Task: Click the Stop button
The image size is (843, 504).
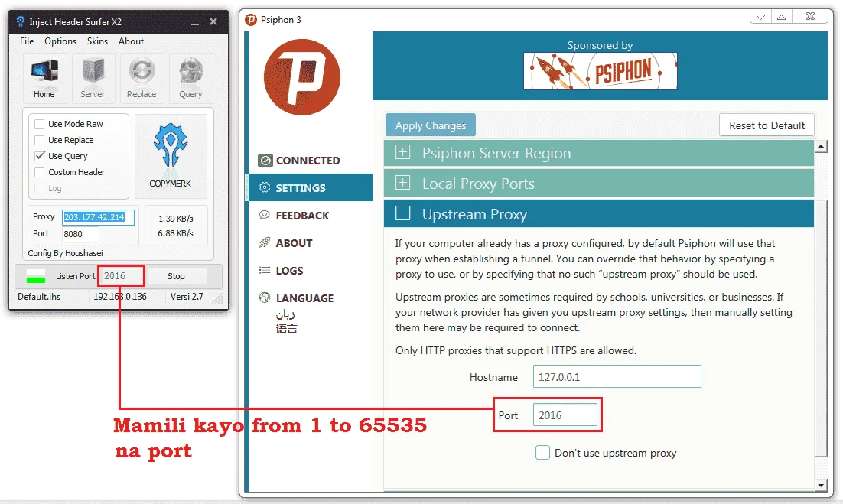Action: click(176, 275)
